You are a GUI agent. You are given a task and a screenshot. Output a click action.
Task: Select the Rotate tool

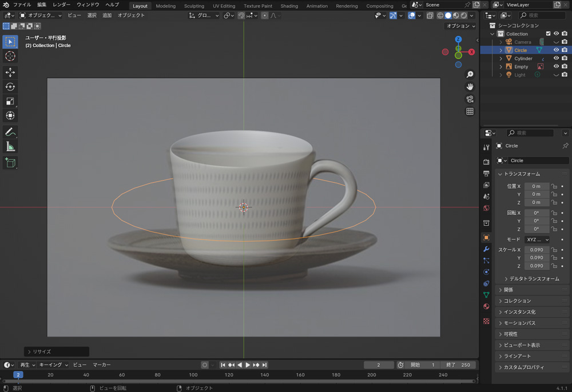pos(10,87)
